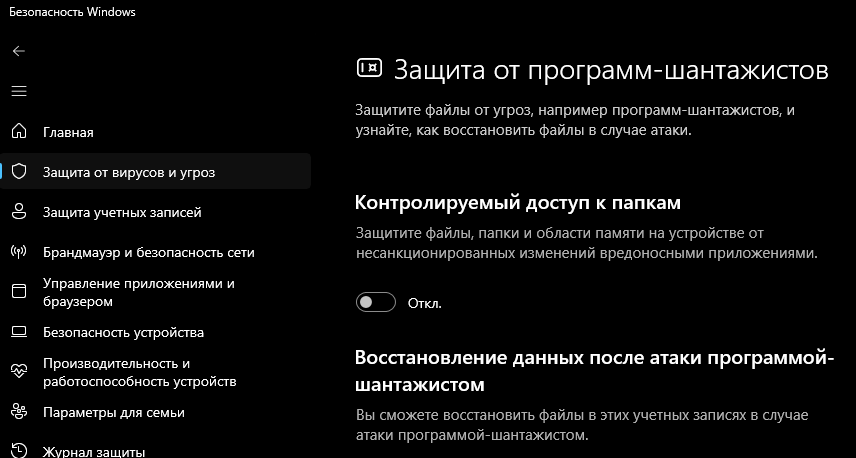Click the Безопасность Windows window title
Viewport: 856px width, 458px height.
(72, 11)
